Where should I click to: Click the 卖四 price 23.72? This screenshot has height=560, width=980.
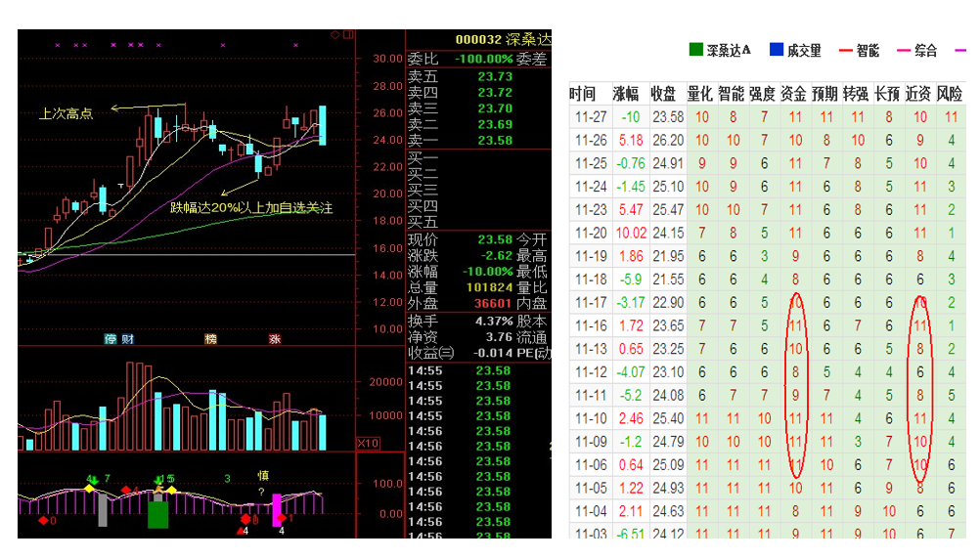coord(495,93)
